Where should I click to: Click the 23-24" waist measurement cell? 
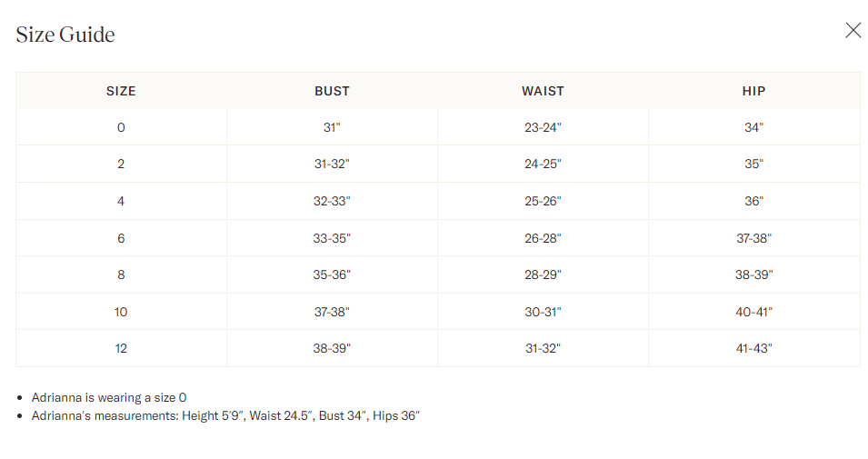pyautogui.click(x=543, y=127)
